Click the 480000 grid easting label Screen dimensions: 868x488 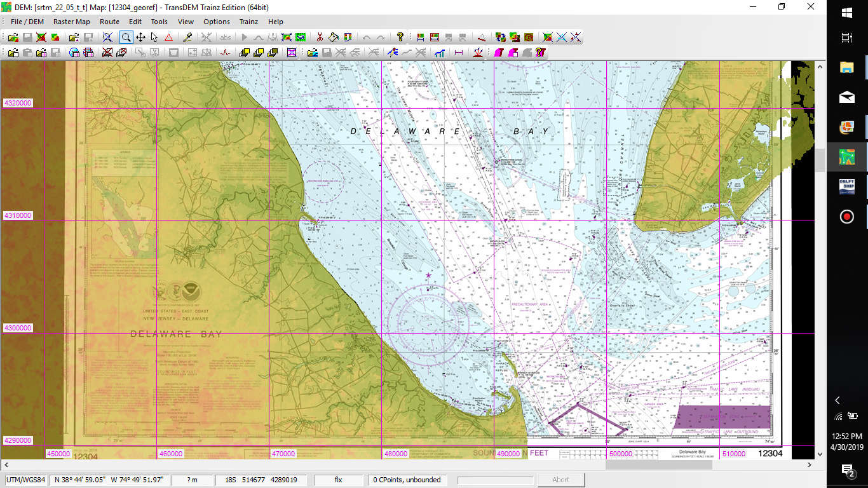(396, 454)
